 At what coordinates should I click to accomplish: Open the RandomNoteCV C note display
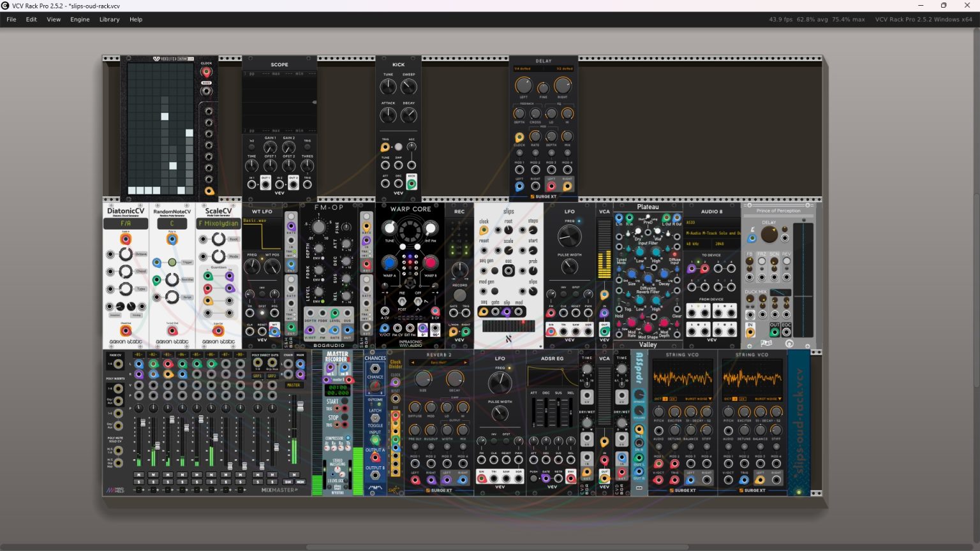[x=172, y=224]
